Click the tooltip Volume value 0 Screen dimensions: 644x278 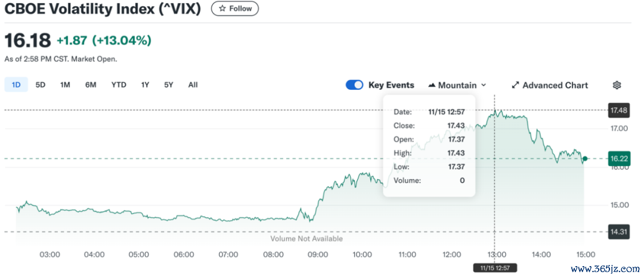coord(462,180)
